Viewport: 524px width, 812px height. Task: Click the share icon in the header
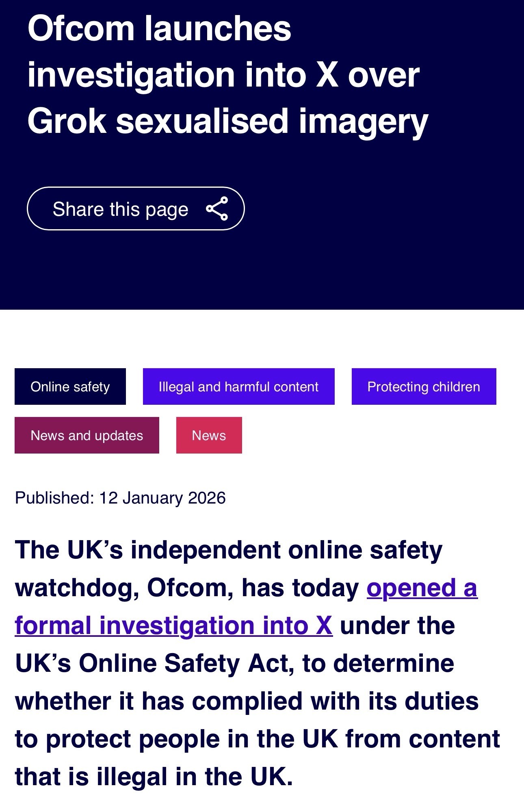pyautogui.click(x=217, y=208)
